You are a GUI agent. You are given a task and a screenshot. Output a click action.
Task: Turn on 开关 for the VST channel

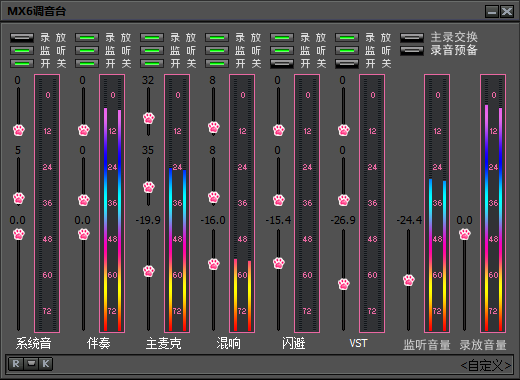coord(347,63)
